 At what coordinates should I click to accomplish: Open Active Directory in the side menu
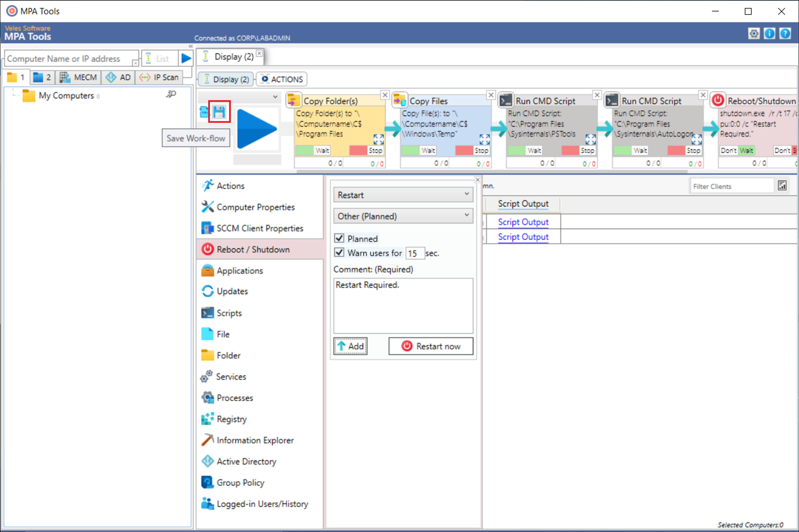(259, 461)
